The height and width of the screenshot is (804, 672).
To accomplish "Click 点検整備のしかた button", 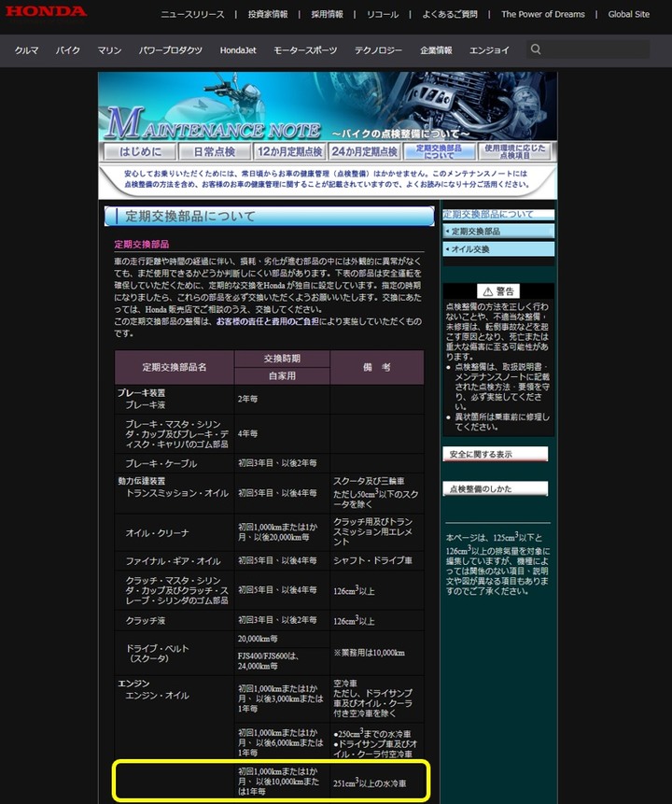I will pos(496,488).
